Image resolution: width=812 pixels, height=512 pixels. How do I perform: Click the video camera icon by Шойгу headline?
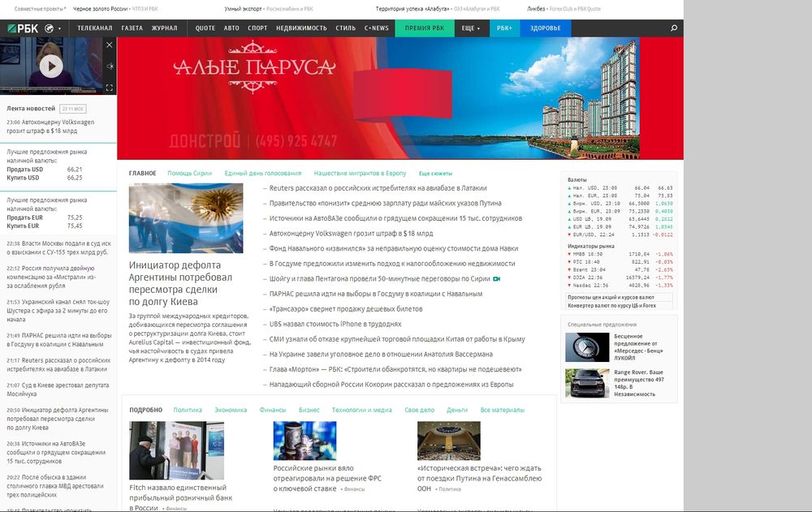coord(497,279)
